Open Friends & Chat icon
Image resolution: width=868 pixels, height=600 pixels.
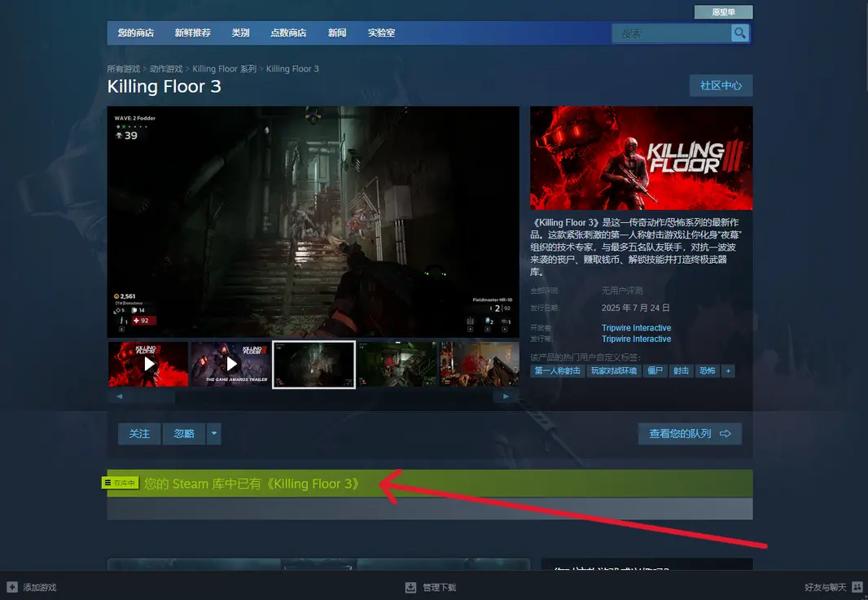click(857, 587)
